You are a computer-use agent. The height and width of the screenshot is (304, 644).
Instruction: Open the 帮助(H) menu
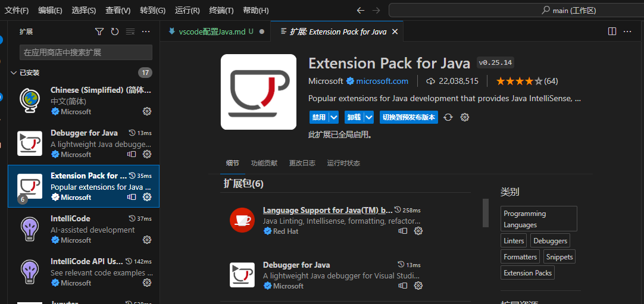click(x=256, y=10)
